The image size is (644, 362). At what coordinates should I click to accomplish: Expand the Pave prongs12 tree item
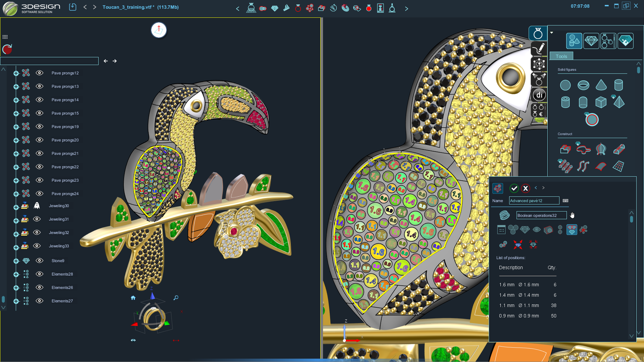click(x=16, y=73)
